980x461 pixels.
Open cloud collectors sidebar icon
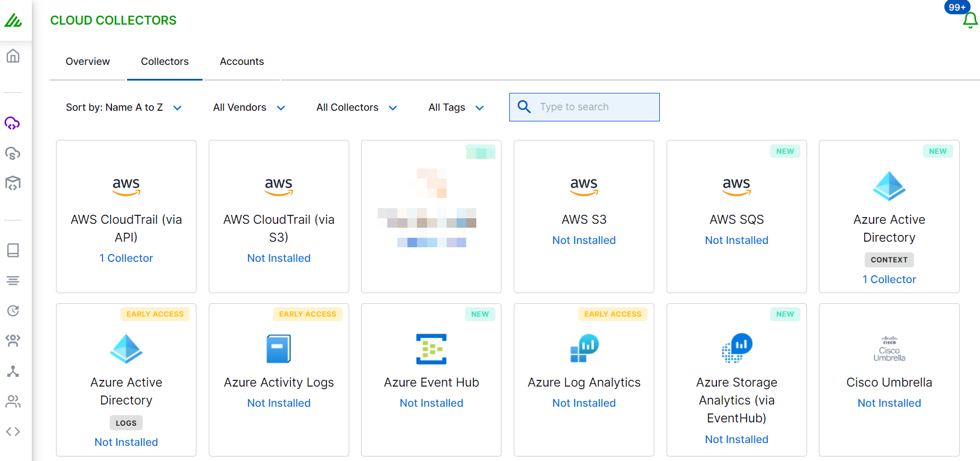(x=12, y=123)
